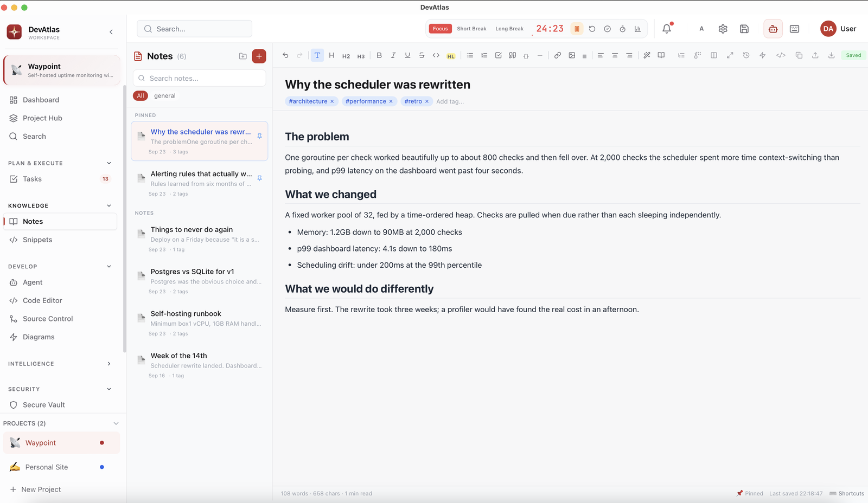This screenshot has width=868, height=503.
Task: Click the lightning bolt toolbar icon
Action: click(762, 55)
